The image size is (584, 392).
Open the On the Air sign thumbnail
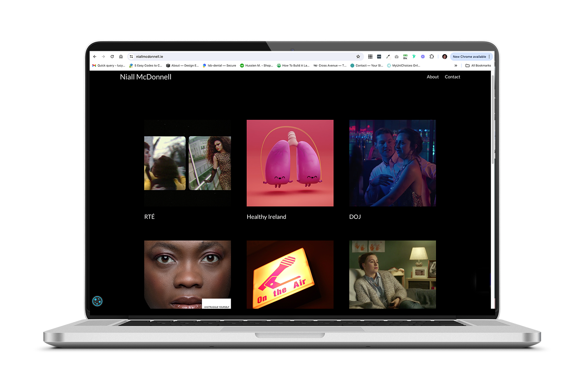tap(290, 275)
